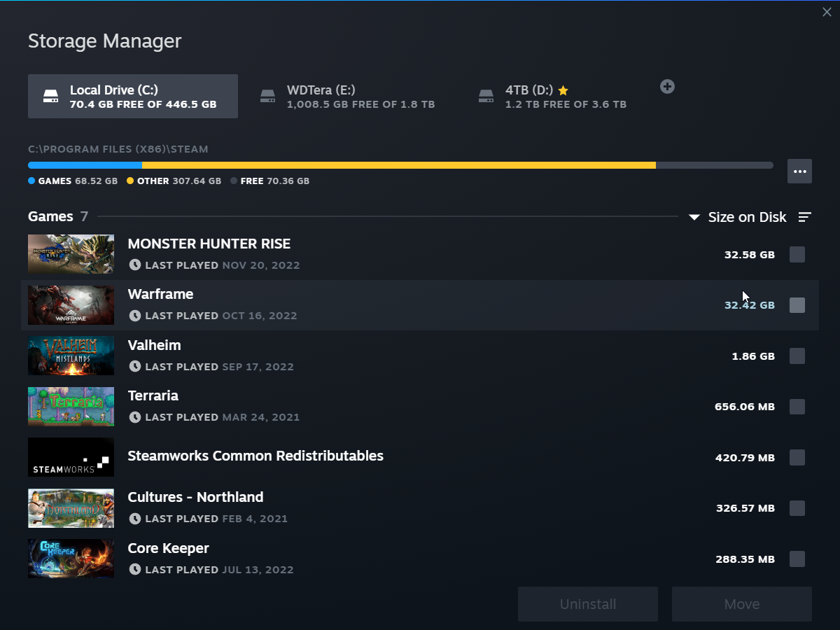Select the Local Drive (C:) tab
Image resolution: width=840 pixels, height=630 pixels.
tap(133, 97)
